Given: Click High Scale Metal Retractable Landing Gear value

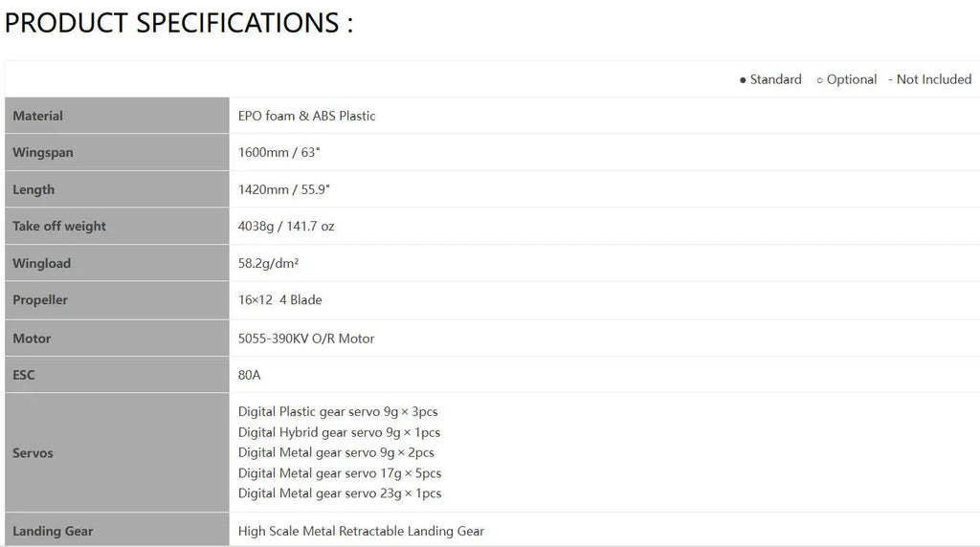Looking at the screenshot, I should [361, 531].
